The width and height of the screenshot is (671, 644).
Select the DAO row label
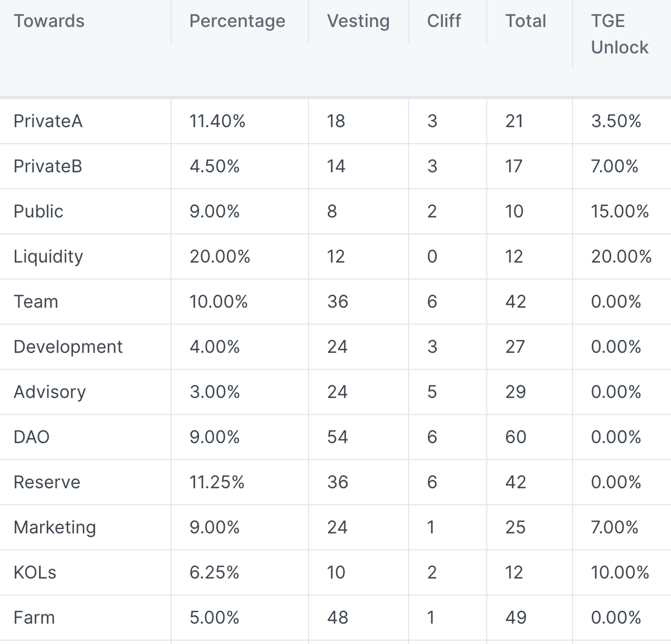(32, 437)
